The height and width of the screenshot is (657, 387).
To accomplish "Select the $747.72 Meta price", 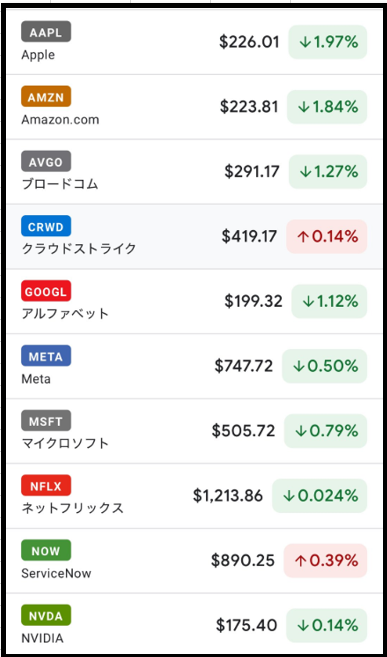I will [x=244, y=366].
